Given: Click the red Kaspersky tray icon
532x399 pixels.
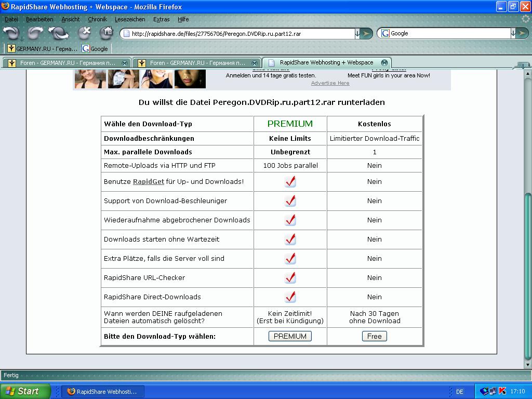Looking at the screenshot, I should [502, 391].
